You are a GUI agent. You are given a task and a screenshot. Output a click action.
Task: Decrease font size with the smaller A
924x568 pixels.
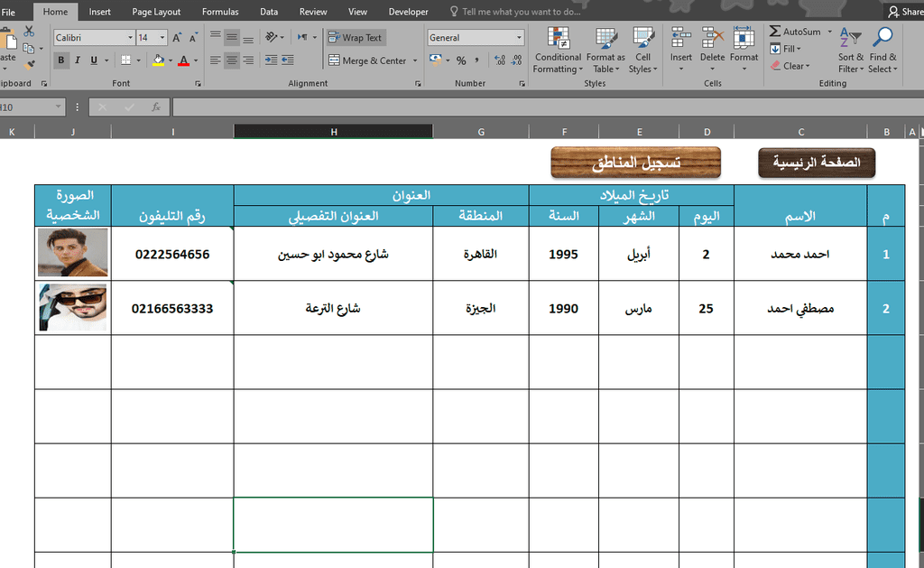tap(193, 38)
